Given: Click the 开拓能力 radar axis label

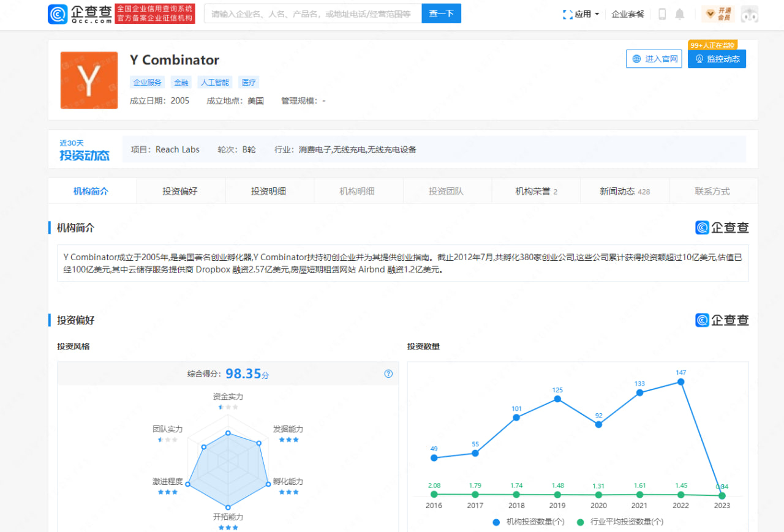Looking at the screenshot, I should 228,517.
